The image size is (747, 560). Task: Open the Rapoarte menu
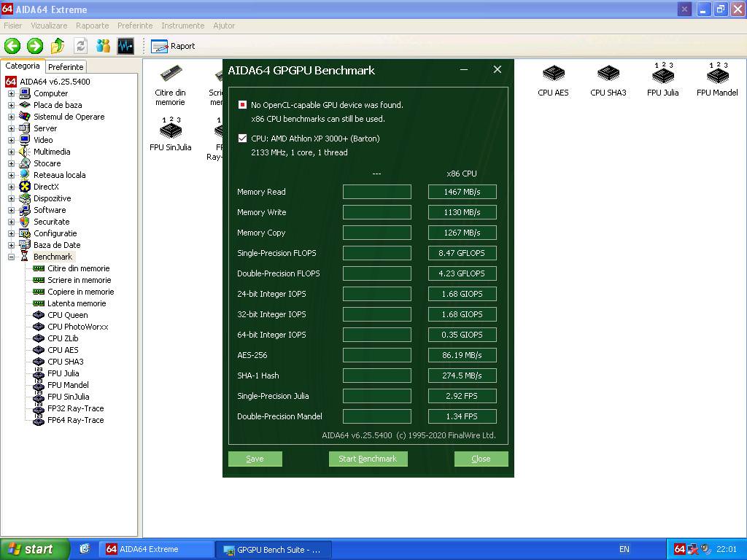click(x=93, y=26)
